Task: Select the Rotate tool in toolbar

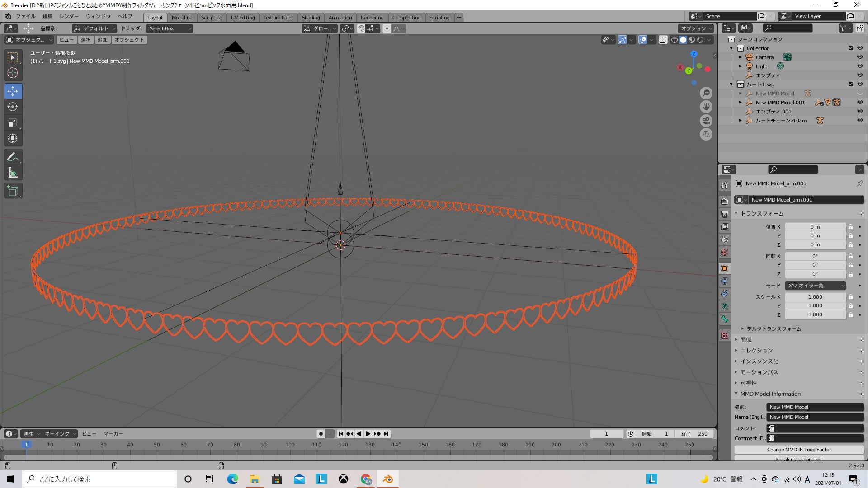Action: [13, 107]
